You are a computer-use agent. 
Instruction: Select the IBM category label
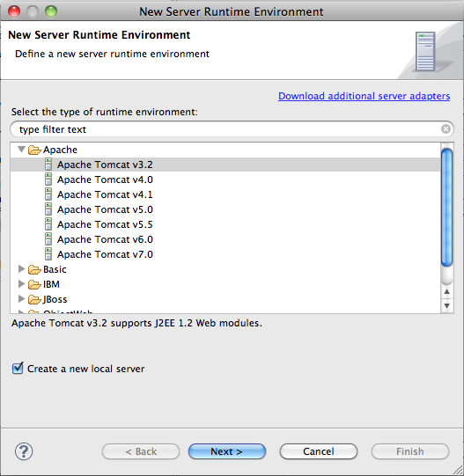(x=51, y=284)
